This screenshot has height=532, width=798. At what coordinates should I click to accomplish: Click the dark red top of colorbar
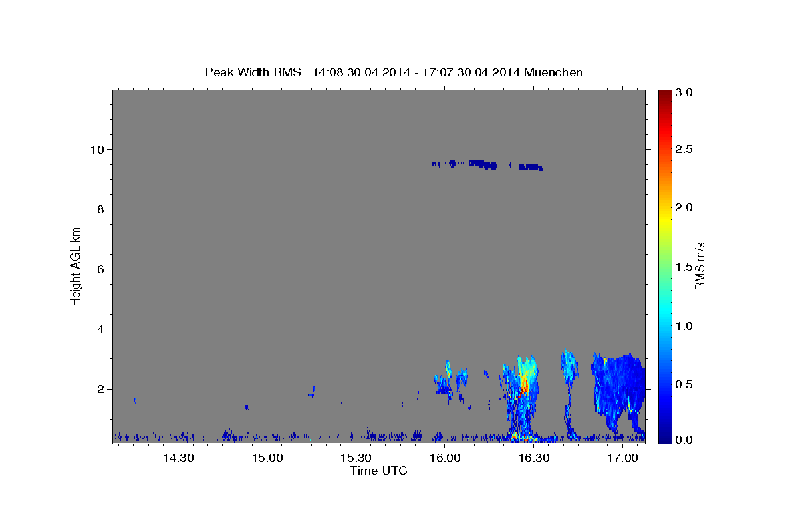click(x=664, y=96)
